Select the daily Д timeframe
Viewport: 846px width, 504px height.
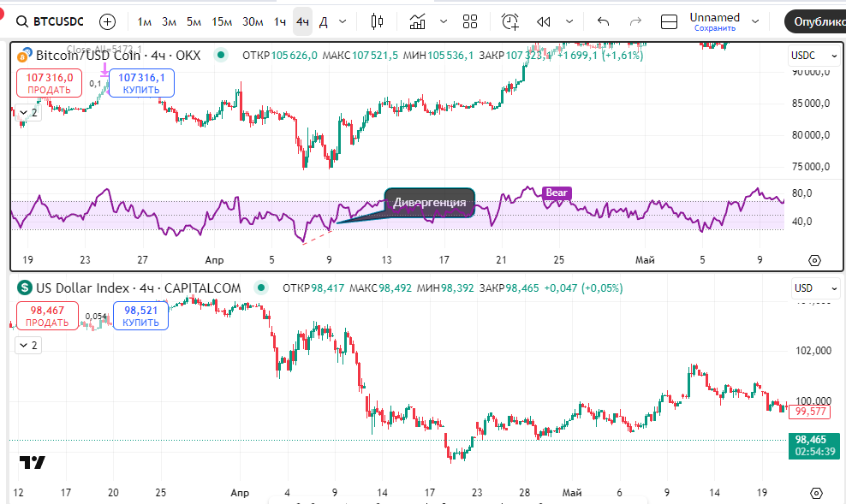click(x=323, y=21)
